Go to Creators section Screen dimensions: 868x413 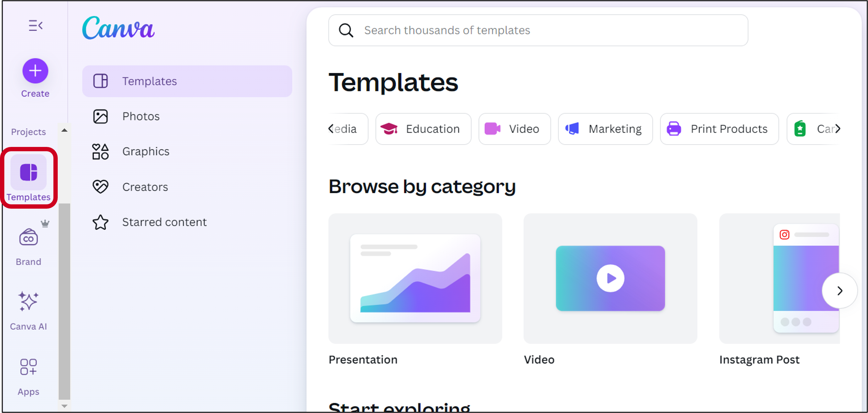tap(145, 187)
